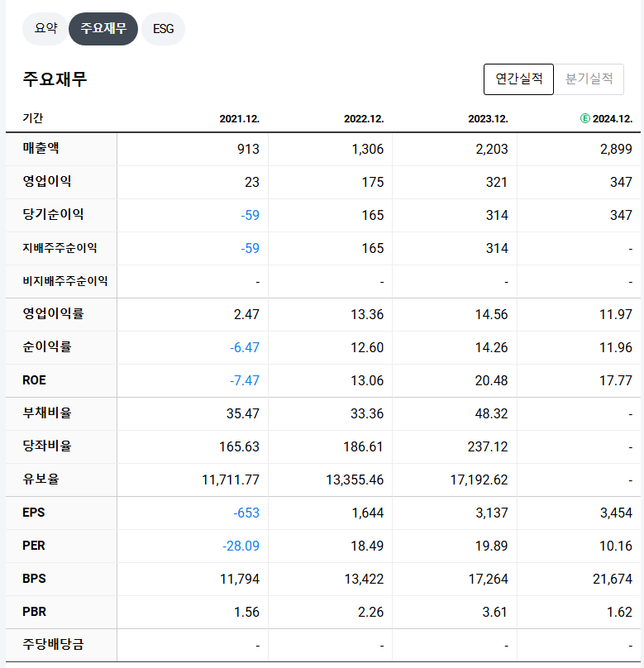The image size is (644, 668).
Task: Click PBR value 3.61
Action: 495,612
